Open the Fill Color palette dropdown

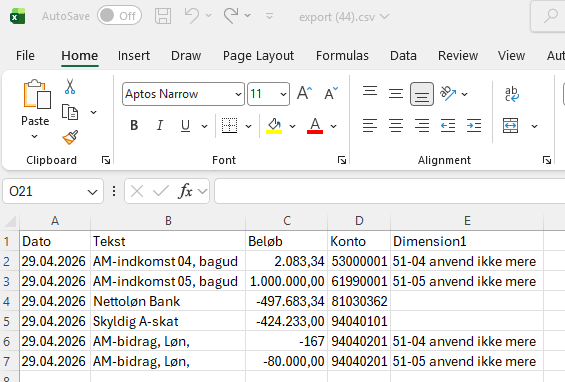point(292,126)
